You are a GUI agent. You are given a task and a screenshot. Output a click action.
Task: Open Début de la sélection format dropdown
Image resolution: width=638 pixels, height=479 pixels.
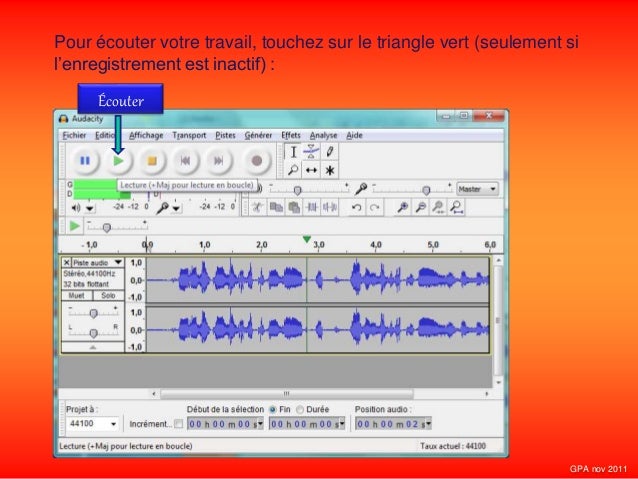(260, 424)
